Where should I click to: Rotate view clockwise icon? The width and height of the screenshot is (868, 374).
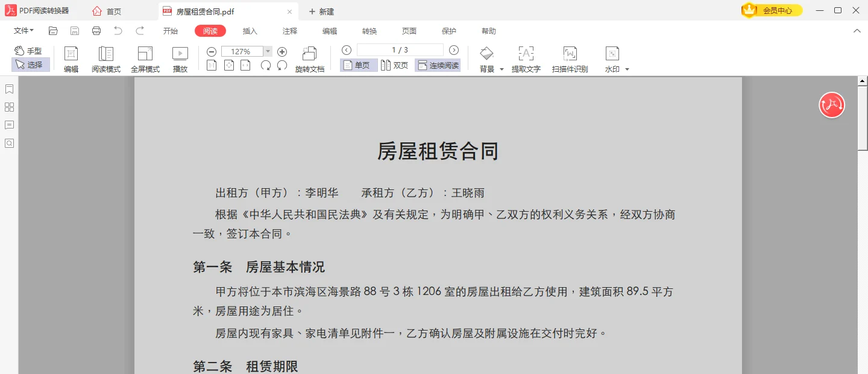(x=266, y=66)
